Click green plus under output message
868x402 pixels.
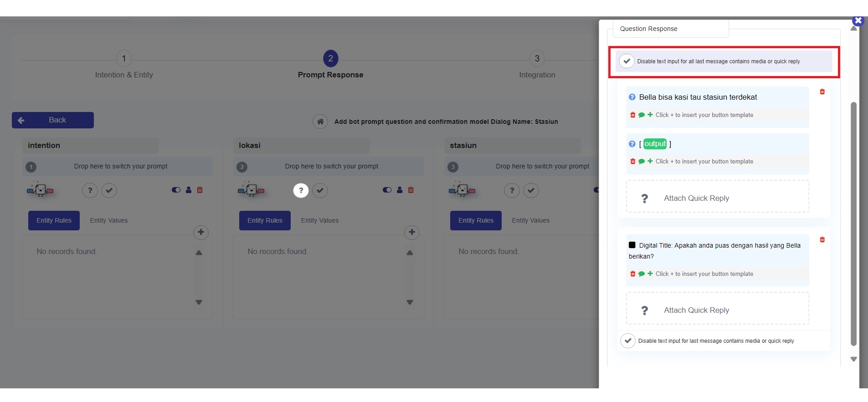coord(650,161)
